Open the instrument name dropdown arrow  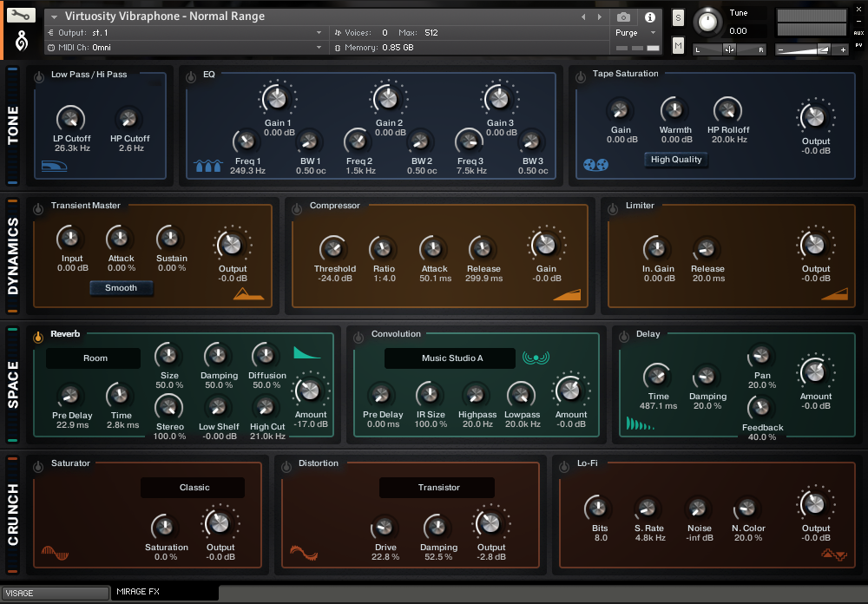pyautogui.click(x=54, y=17)
